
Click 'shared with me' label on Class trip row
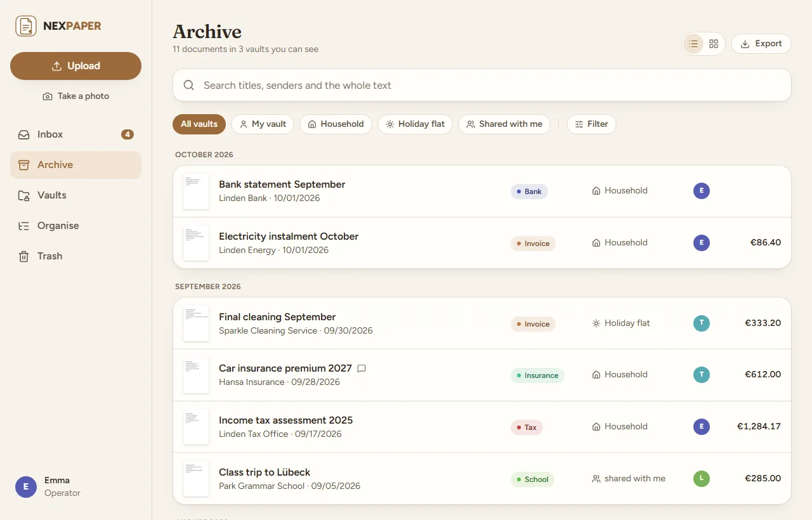pyautogui.click(x=629, y=479)
